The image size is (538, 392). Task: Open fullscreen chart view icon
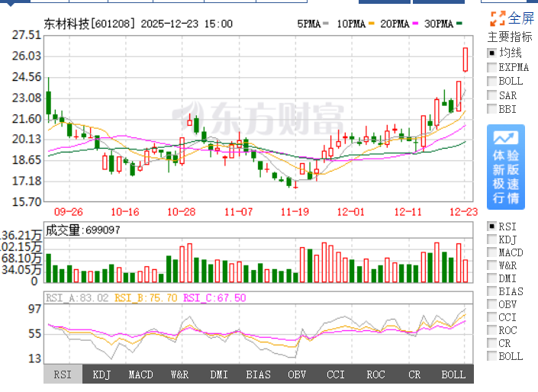498,18
